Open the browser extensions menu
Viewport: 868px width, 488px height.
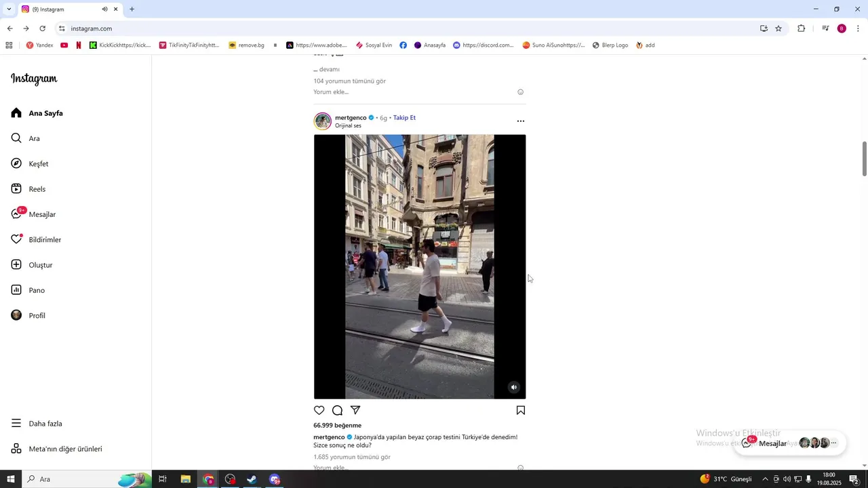tap(802, 28)
